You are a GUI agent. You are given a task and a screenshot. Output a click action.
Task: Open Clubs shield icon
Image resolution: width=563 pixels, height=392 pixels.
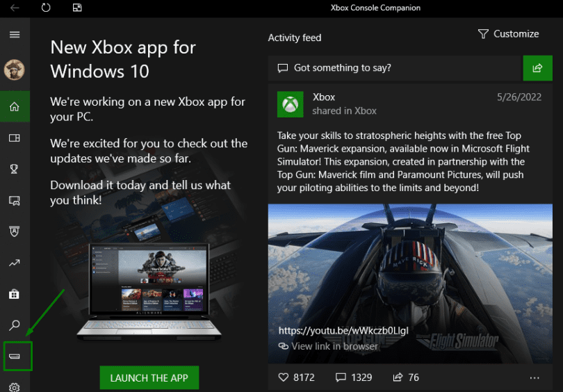15,231
